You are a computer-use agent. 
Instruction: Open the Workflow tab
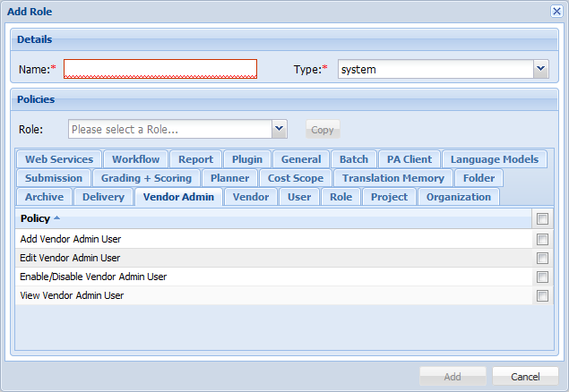click(x=135, y=159)
